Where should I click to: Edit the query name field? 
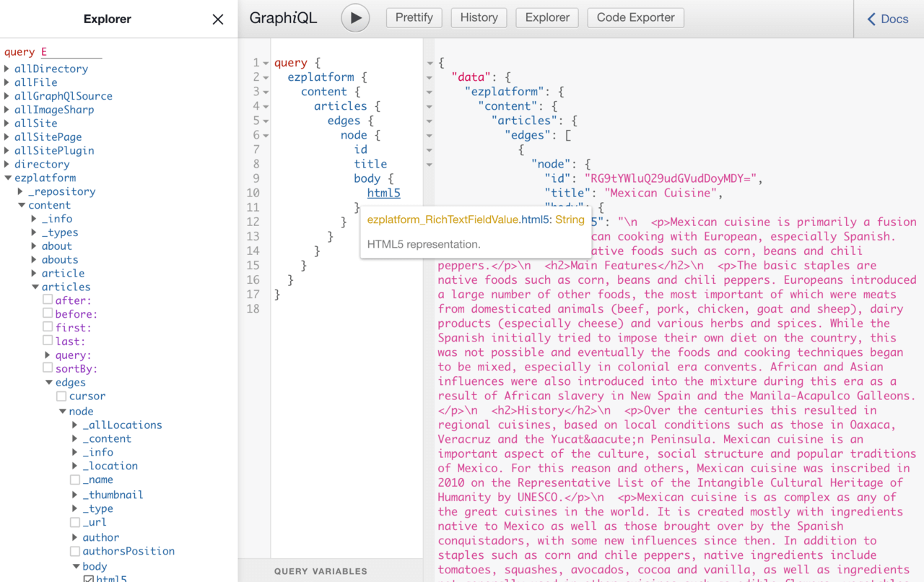pos(71,52)
